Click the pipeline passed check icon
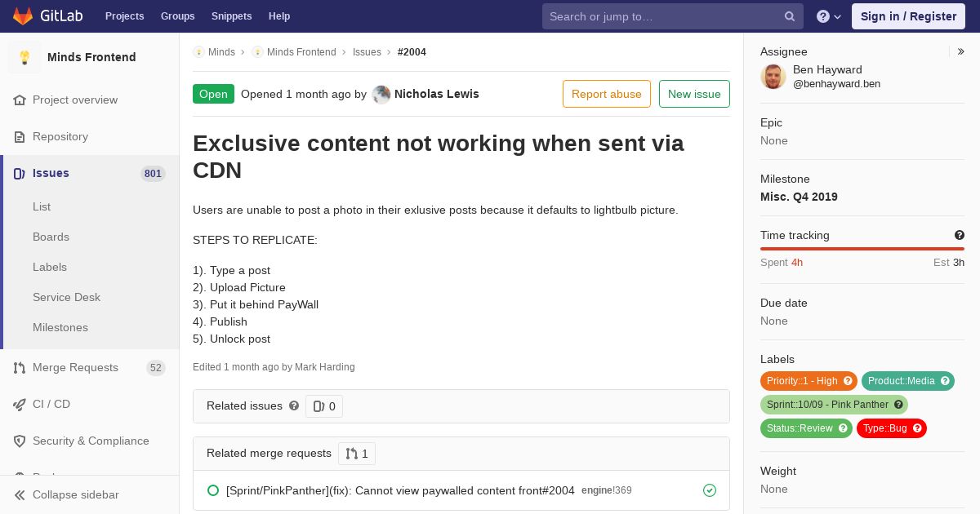Viewport: 980px width, 514px height. pos(710,490)
